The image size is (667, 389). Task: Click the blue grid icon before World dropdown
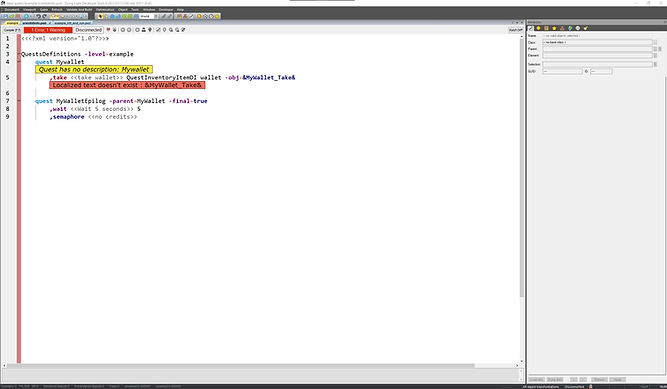tap(136, 16)
